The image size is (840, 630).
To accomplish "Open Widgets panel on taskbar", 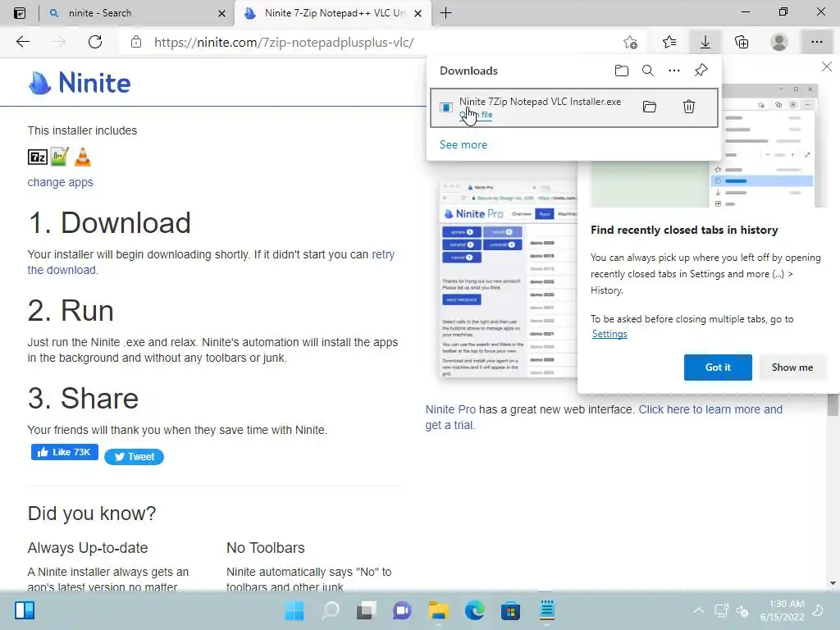I will pyautogui.click(x=25, y=610).
